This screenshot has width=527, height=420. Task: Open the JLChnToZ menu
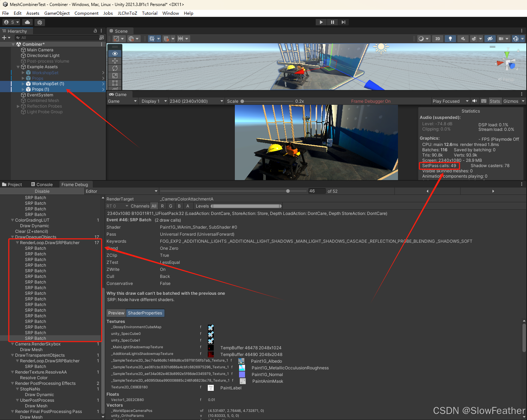(x=127, y=13)
